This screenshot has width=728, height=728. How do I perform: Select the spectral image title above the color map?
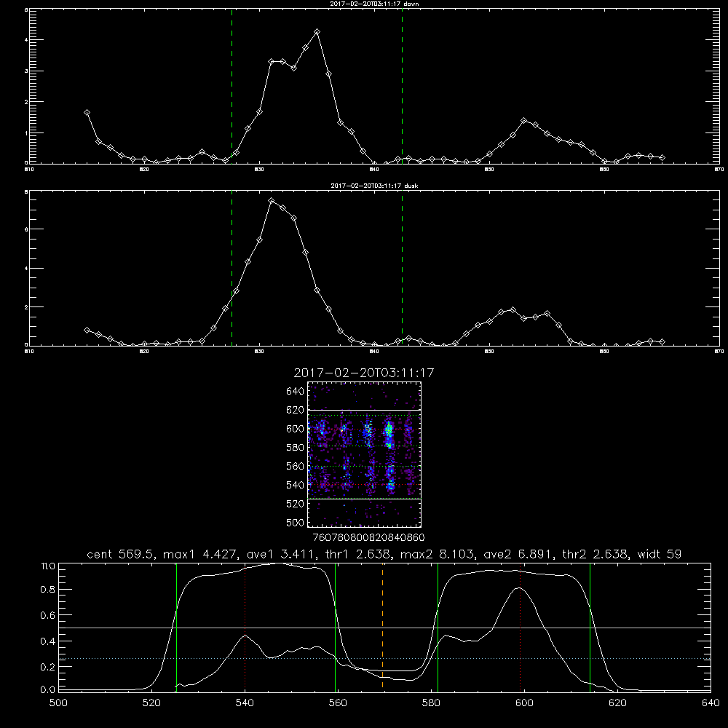click(x=364, y=373)
